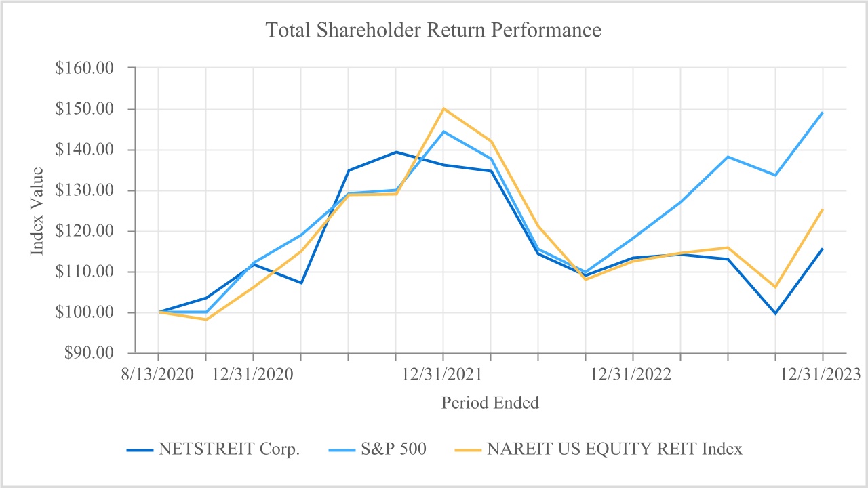
Task: Click the NAREIT US EQUITY REIT Index legend
Action: point(614,449)
